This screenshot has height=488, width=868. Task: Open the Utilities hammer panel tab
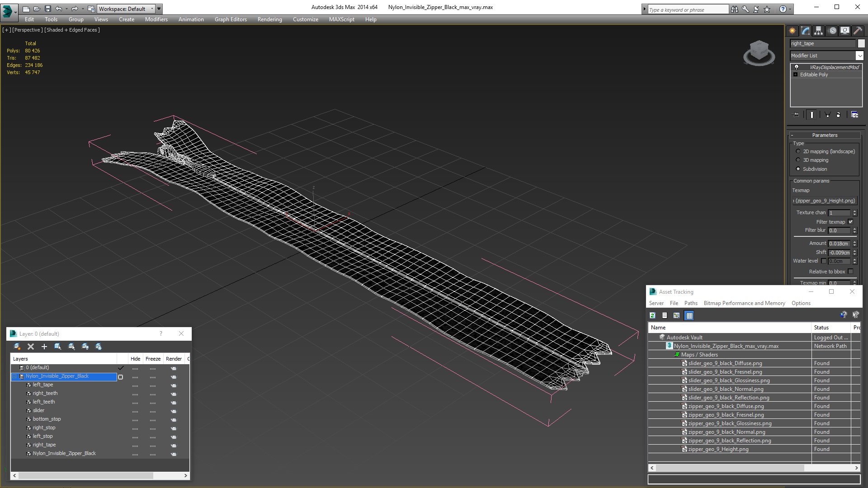tap(858, 31)
